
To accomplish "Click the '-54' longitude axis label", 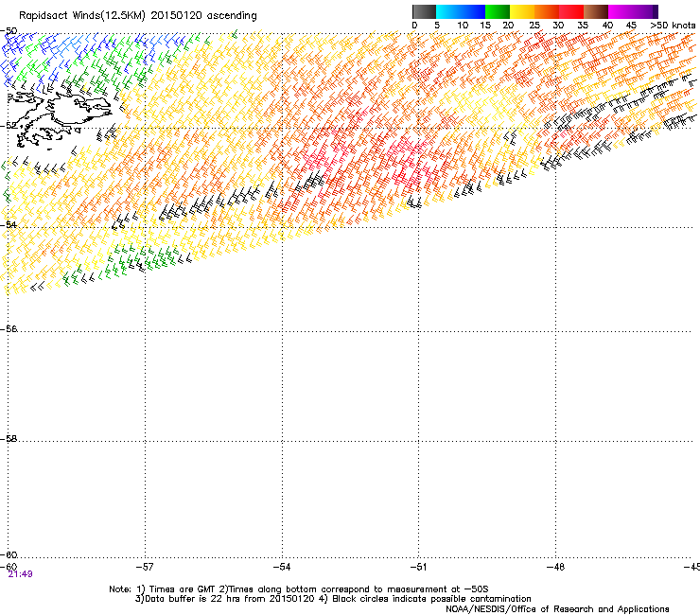I will 282,567.
